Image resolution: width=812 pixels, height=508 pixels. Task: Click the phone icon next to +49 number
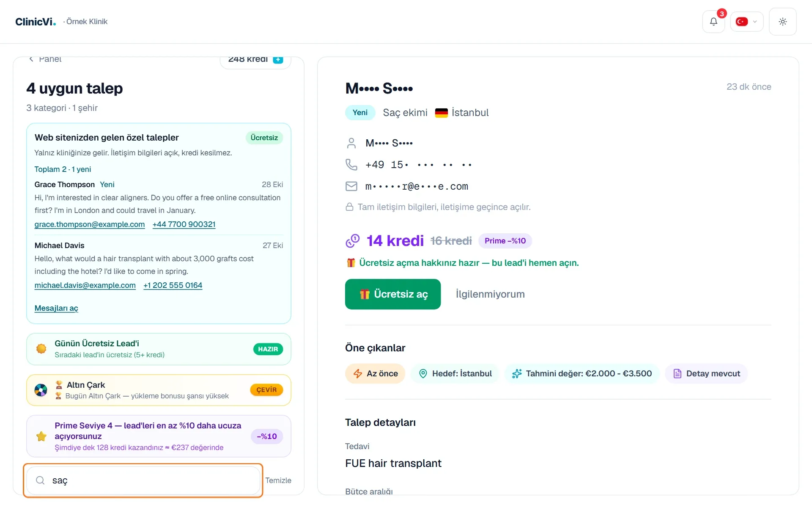pos(351,164)
